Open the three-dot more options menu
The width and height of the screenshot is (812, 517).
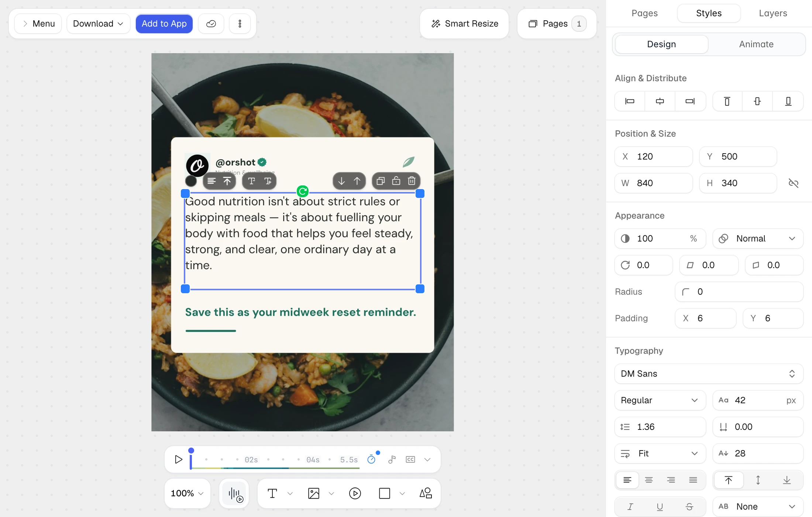(240, 24)
